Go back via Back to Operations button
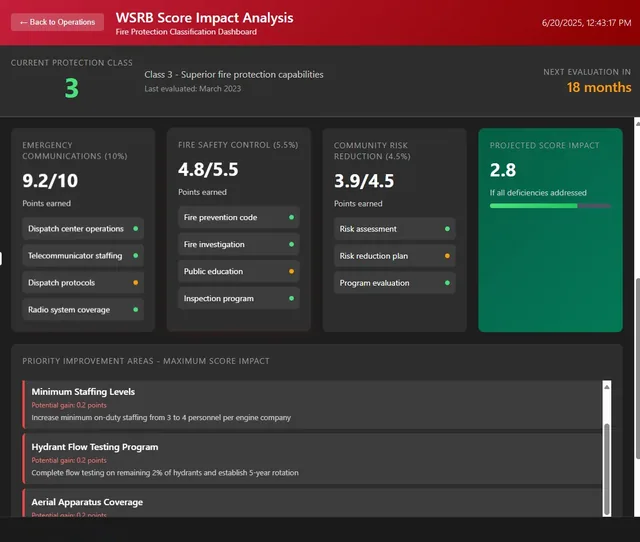Screen dimensions: 640x542 (57, 22)
